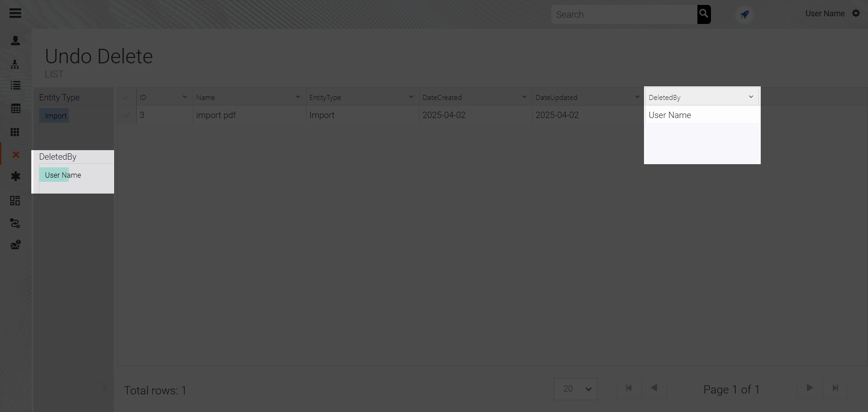The image size is (868, 412).
Task: Open the list view sidebar item
Action: click(15, 85)
